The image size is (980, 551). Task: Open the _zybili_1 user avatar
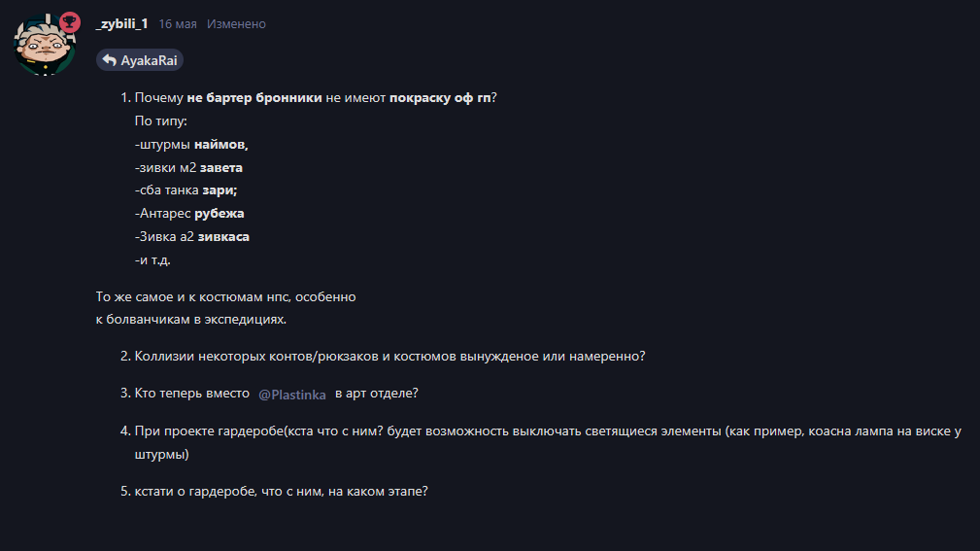pos(44,45)
